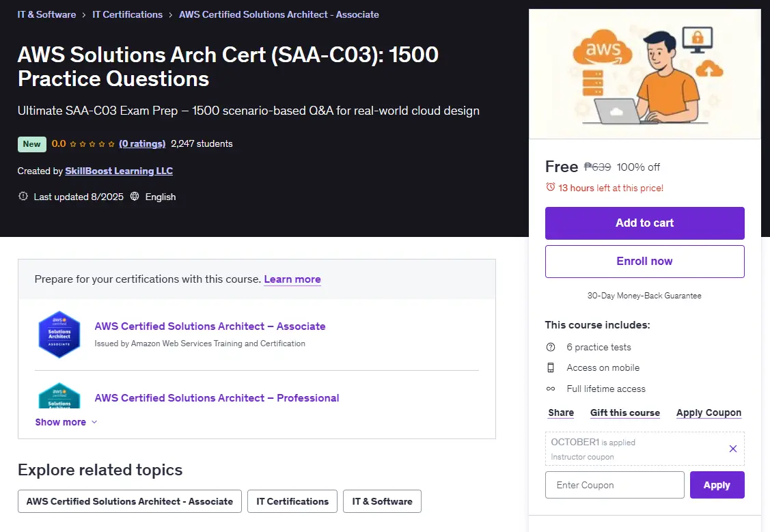The width and height of the screenshot is (770, 532).
Task: Click the practice tests question mark icon
Action: coord(551,347)
